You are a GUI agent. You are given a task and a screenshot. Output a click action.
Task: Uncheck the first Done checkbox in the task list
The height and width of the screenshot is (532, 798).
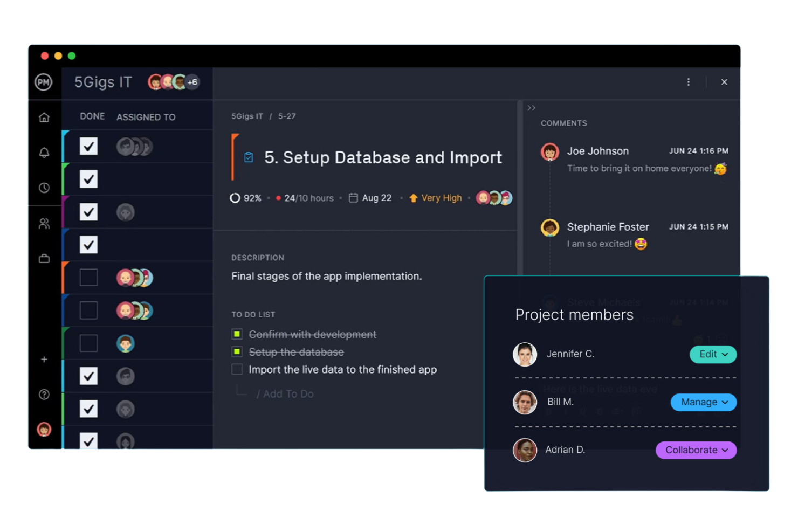click(88, 146)
